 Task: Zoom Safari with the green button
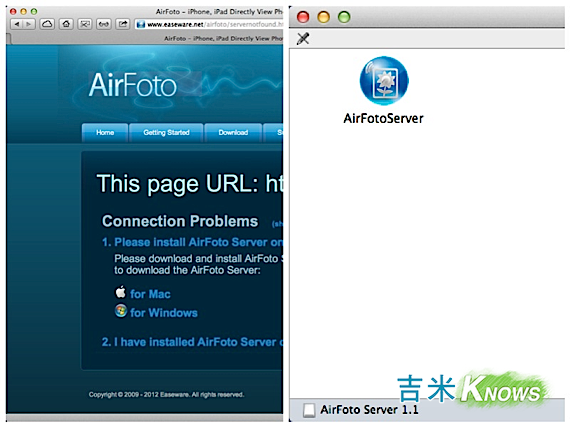pos(34,12)
